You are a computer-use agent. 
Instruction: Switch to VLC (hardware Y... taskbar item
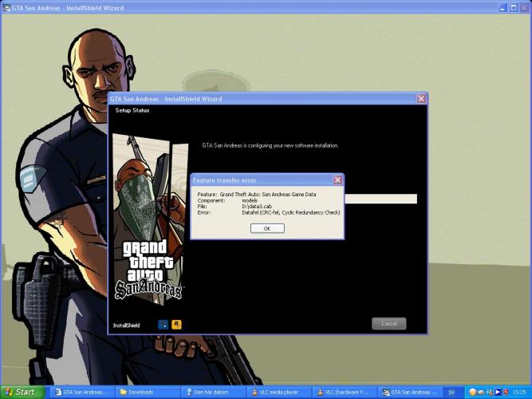pyautogui.click(x=345, y=393)
